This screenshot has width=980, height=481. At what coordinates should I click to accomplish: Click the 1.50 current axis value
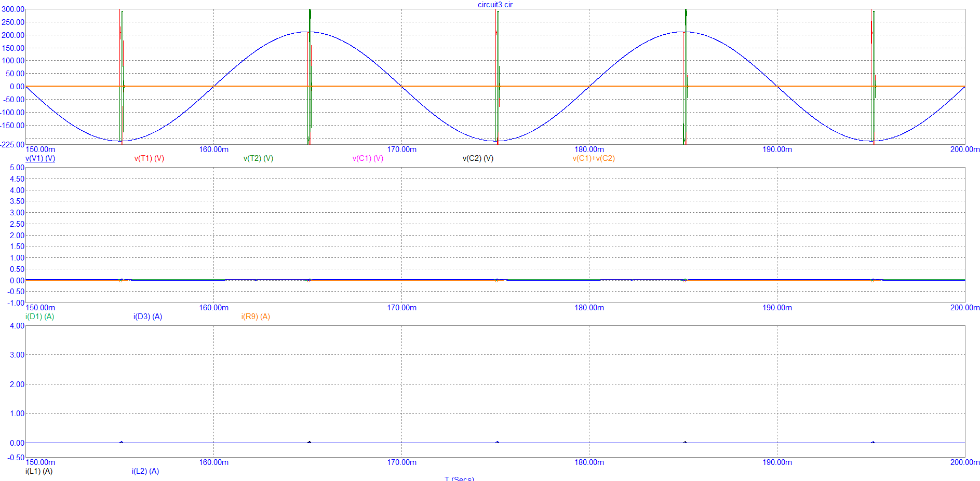coord(17,246)
